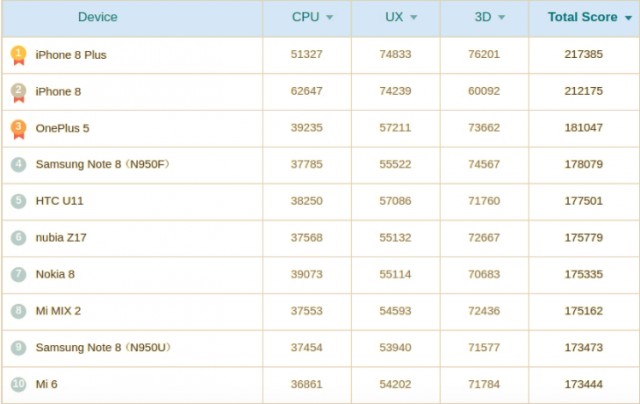Click total score 173444
Image resolution: width=640 pixels, height=404 pixels.
(584, 384)
